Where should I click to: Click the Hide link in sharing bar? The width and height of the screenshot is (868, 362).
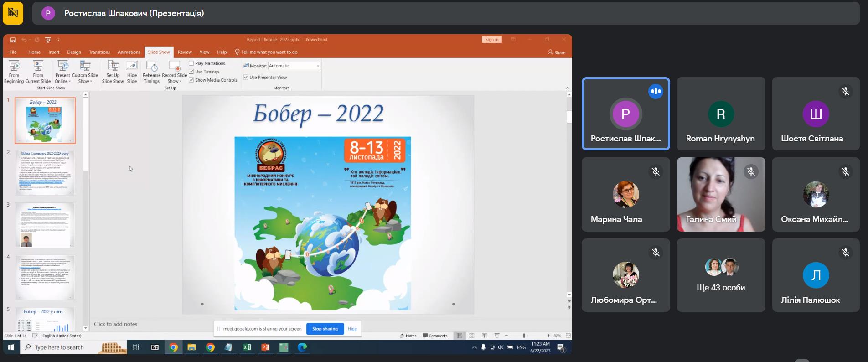click(x=352, y=329)
